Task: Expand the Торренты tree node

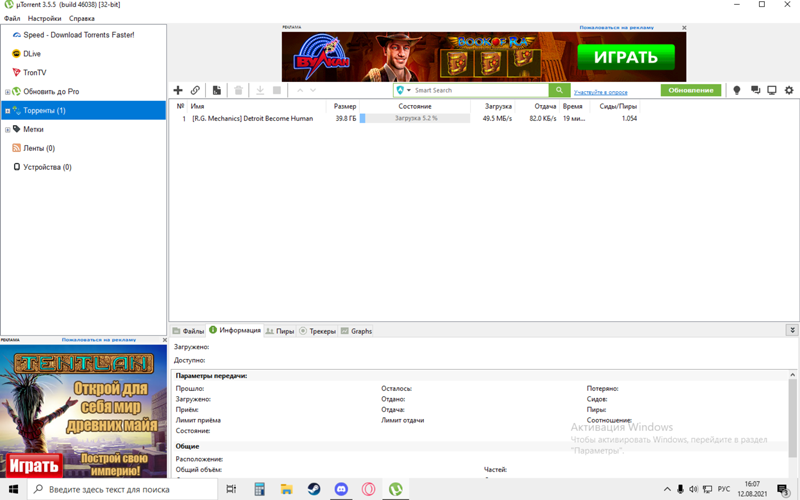Action: (x=7, y=111)
